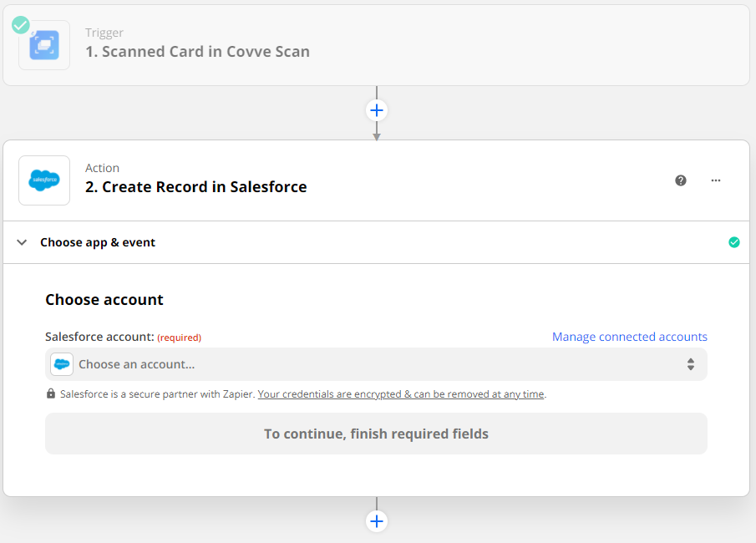
Task: Open help for the Salesforce action step
Action: coord(681,180)
